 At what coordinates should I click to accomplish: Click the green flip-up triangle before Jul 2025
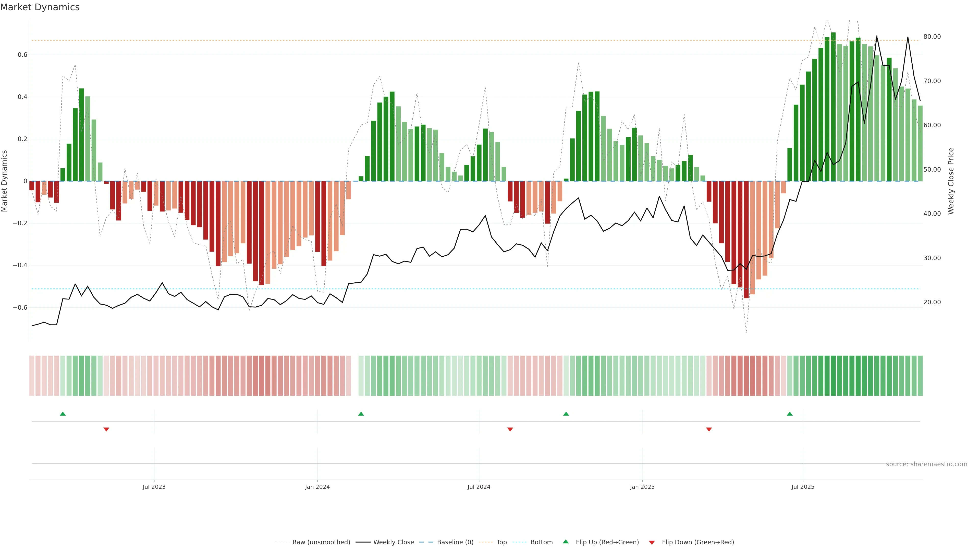pyautogui.click(x=790, y=414)
